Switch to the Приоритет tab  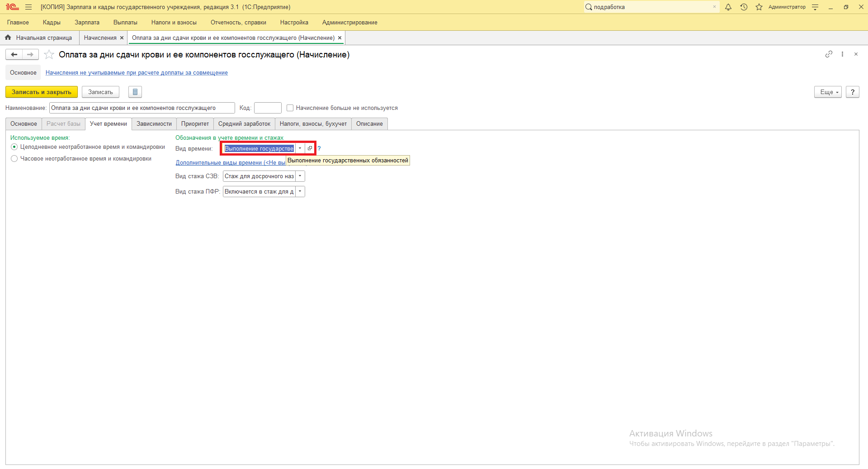point(195,124)
